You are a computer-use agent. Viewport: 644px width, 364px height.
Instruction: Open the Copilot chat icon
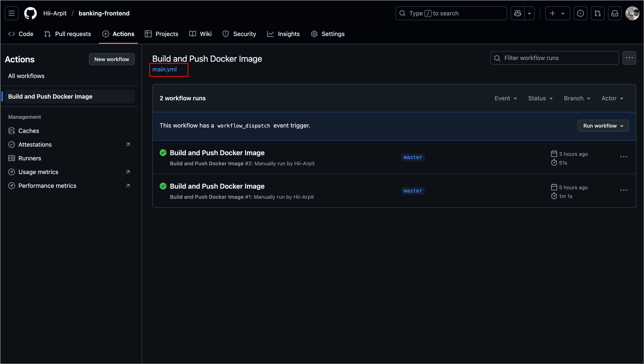(517, 13)
